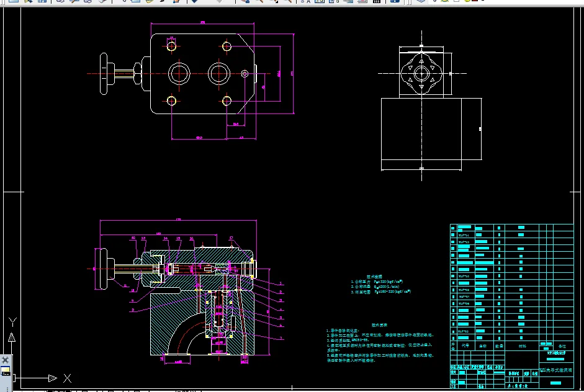Select the right large port circle in plan view
The height and width of the screenshot is (392, 584).
219,74
